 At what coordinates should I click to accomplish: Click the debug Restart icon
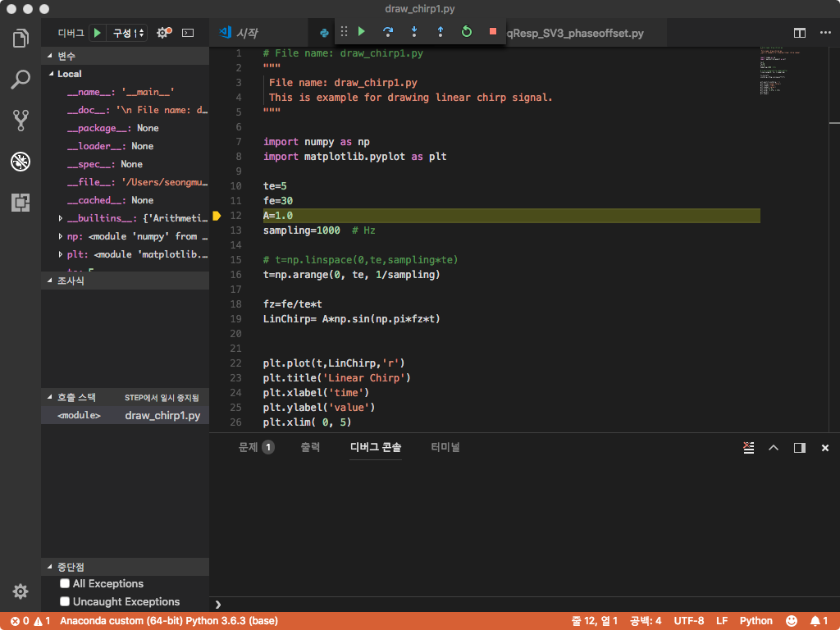467,32
